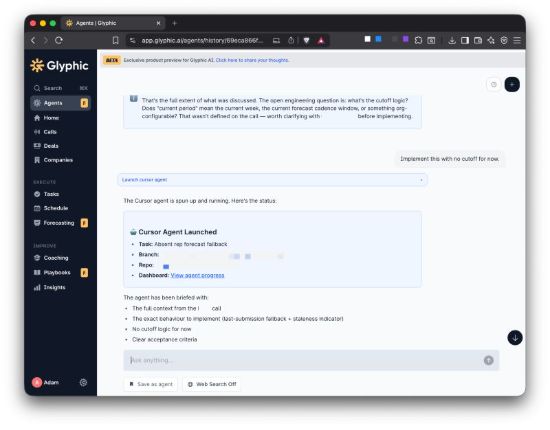
Task: Toggle browser sidebar panel
Action: [465, 41]
